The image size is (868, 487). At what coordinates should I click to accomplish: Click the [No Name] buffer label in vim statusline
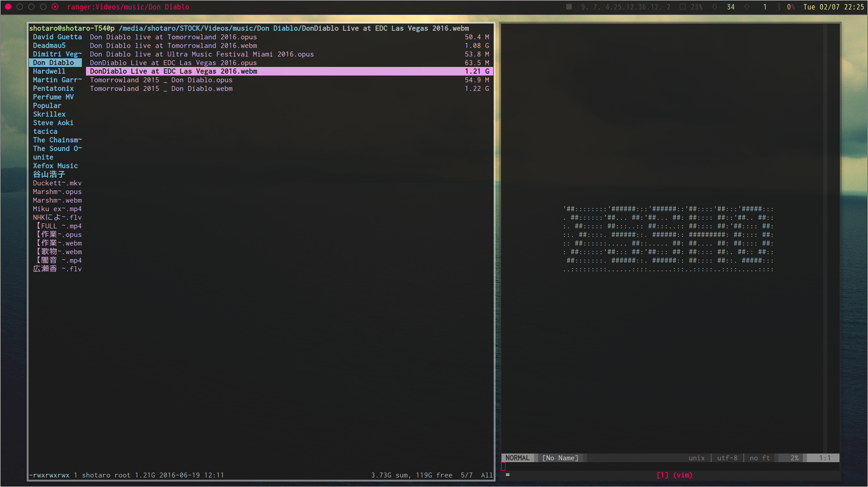pyautogui.click(x=561, y=458)
